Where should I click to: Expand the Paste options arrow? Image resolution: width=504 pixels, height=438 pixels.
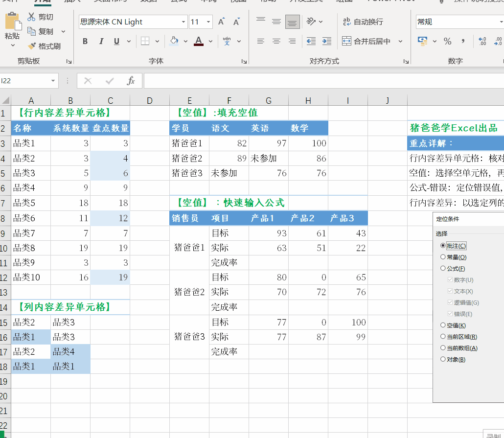pos(13,46)
